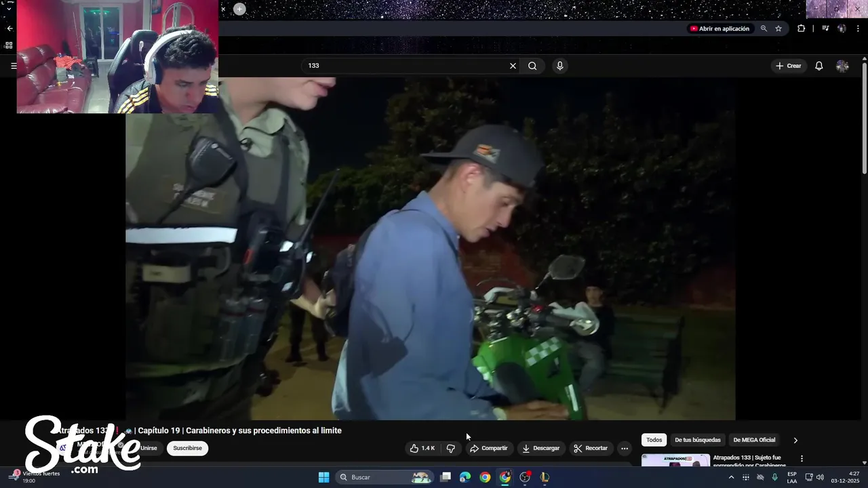This screenshot has width=868, height=488.
Task: Click Abrir en aplicación in address bar
Action: [719, 28]
